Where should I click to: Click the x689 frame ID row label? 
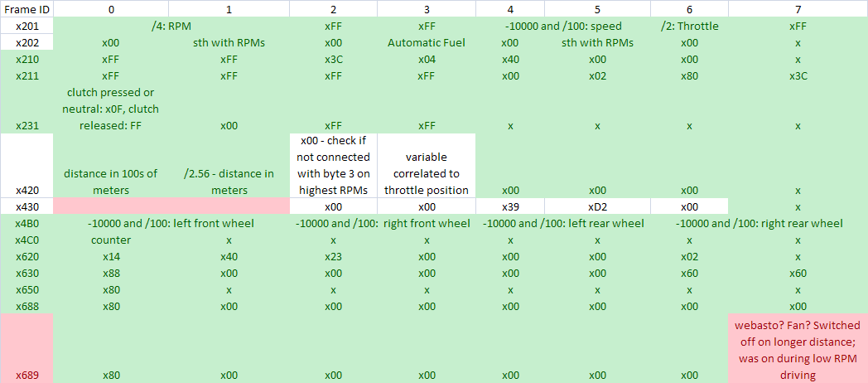pyautogui.click(x=27, y=375)
